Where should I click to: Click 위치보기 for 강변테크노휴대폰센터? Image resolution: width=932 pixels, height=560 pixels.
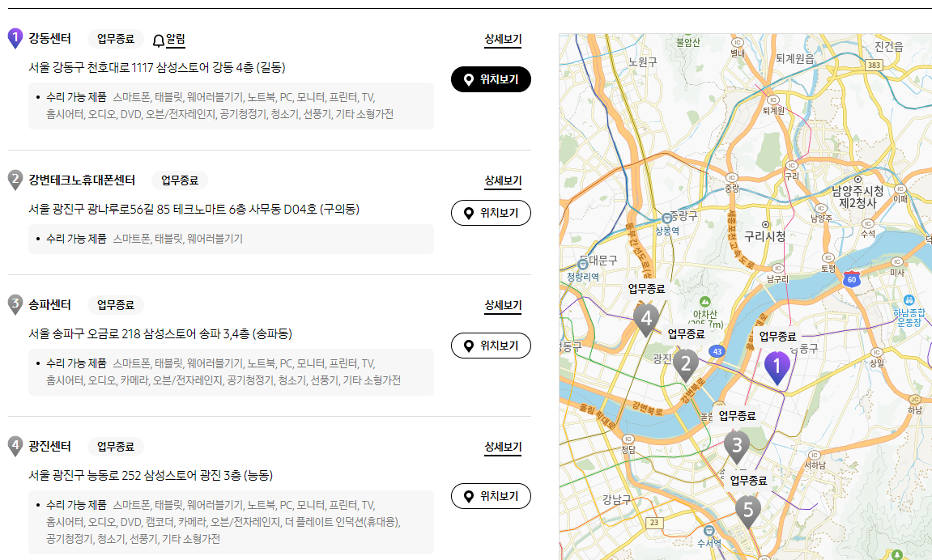490,213
